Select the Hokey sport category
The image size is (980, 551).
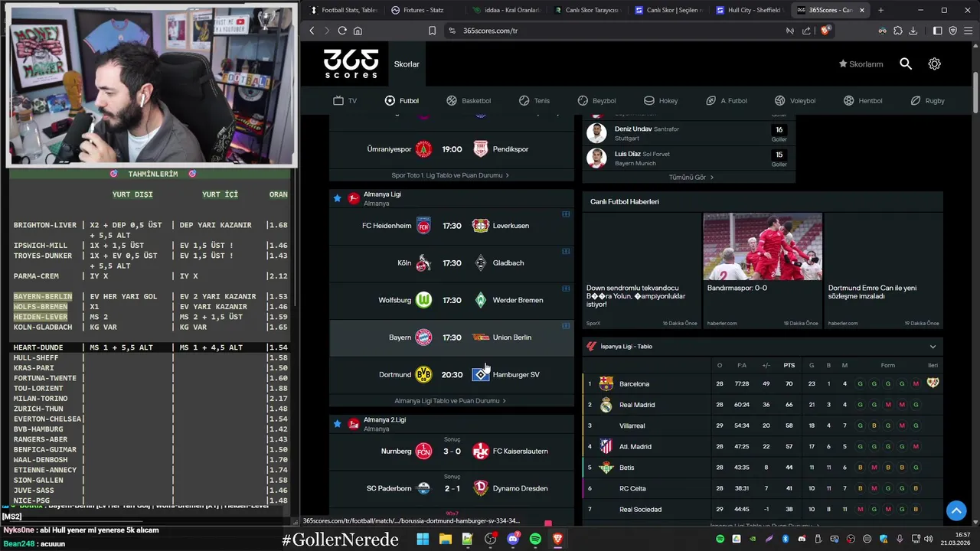click(661, 100)
